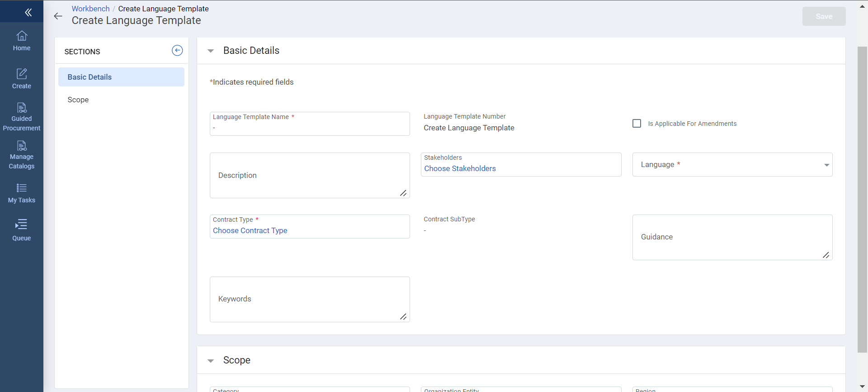This screenshot has width=868, height=392.
Task: Click the Choose Contract Type link
Action: (x=250, y=230)
